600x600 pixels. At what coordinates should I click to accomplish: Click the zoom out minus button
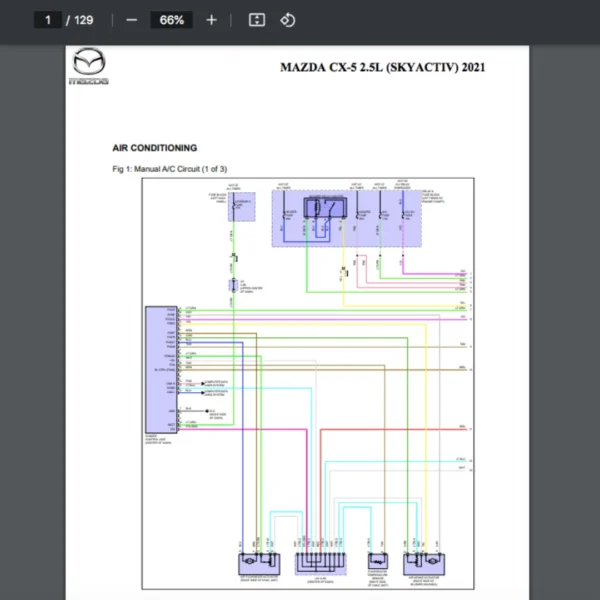pos(132,20)
